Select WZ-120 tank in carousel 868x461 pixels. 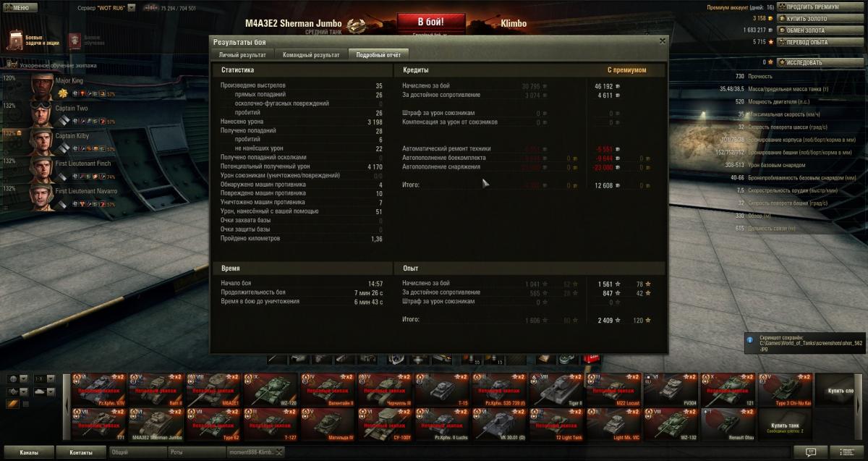[x=271, y=389]
